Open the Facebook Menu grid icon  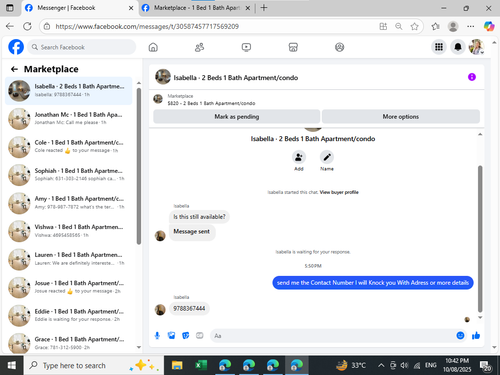(439, 47)
